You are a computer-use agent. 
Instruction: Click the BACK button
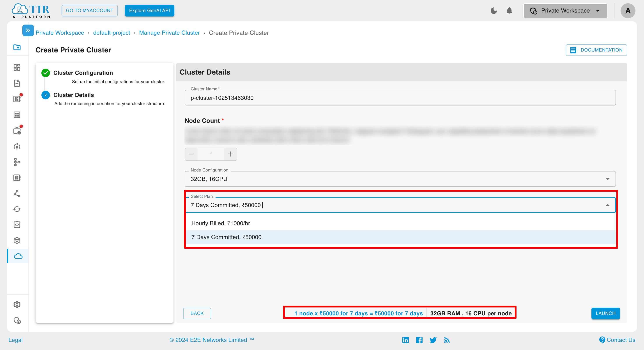coord(197,313)
